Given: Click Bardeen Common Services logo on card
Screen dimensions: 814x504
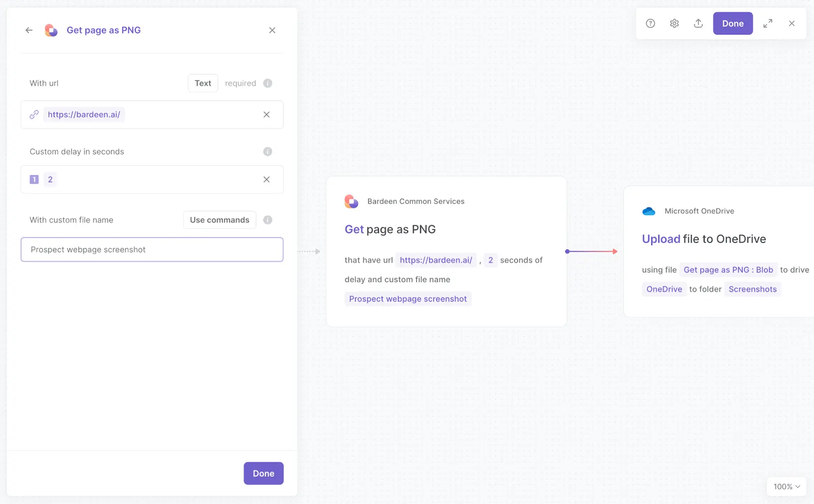Looking at the screenshot, I should pos(352,201).
